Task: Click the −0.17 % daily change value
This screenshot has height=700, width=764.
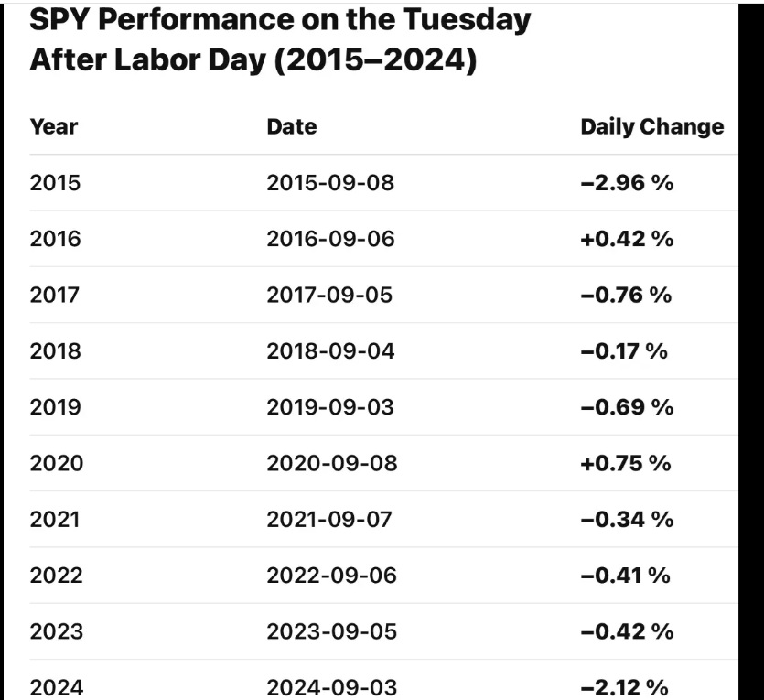Action: (x=624, y=350)
